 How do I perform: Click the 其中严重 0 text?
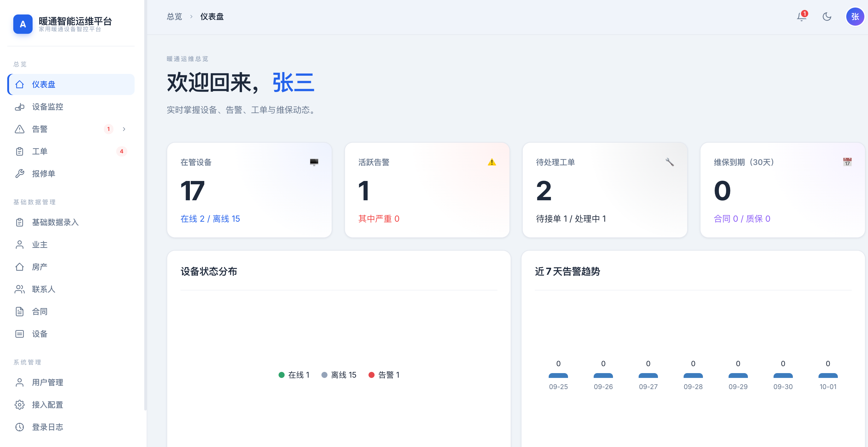(379, 219)
